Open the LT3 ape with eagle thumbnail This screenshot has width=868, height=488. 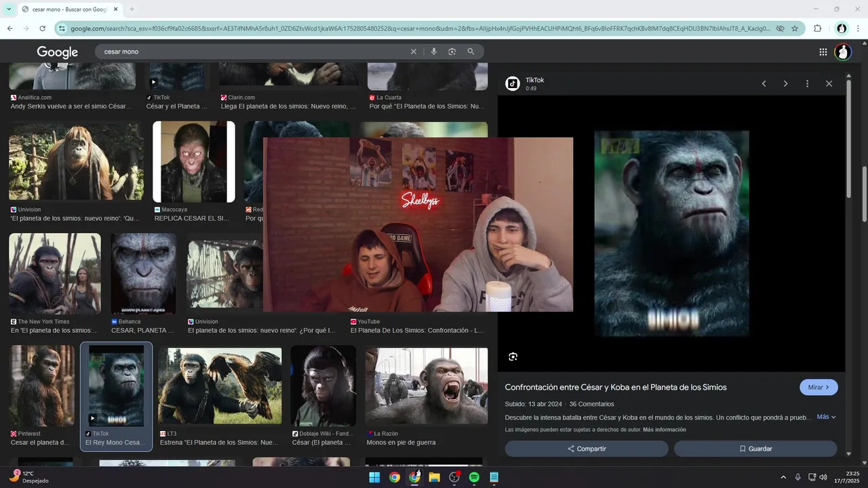(x=220, y=387)
